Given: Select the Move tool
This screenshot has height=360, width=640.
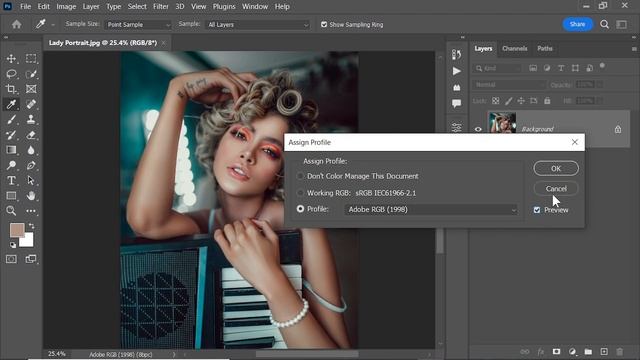Looking at the screenshot, I should click(11, 58).
